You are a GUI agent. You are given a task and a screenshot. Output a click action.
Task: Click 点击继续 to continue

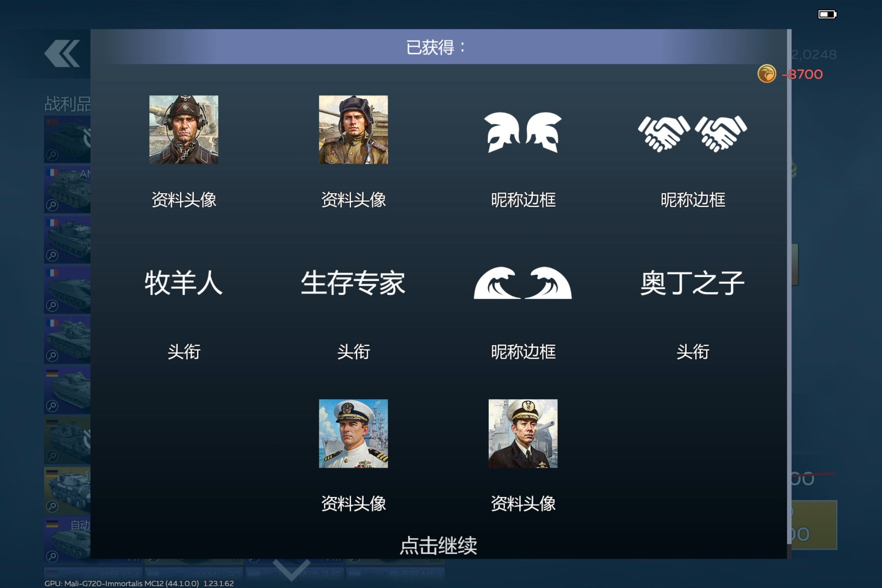point(438,545)
